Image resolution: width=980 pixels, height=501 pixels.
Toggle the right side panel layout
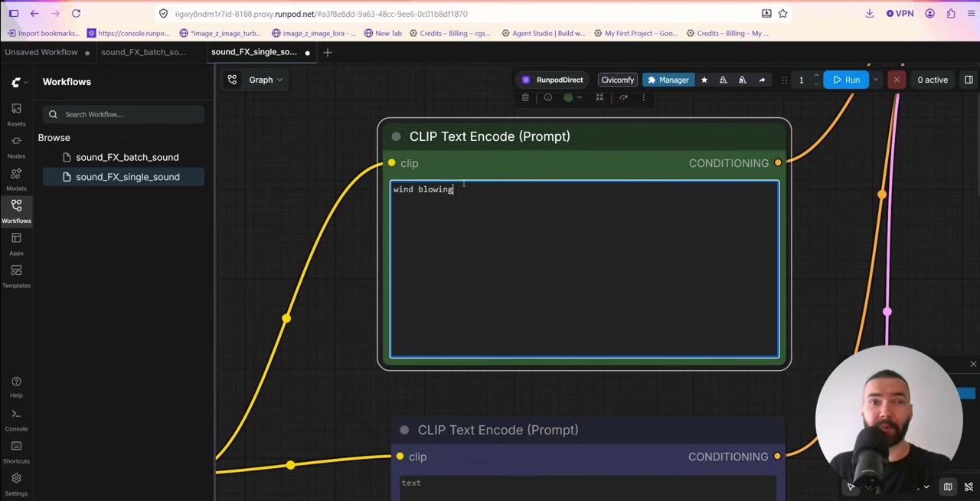969,80
